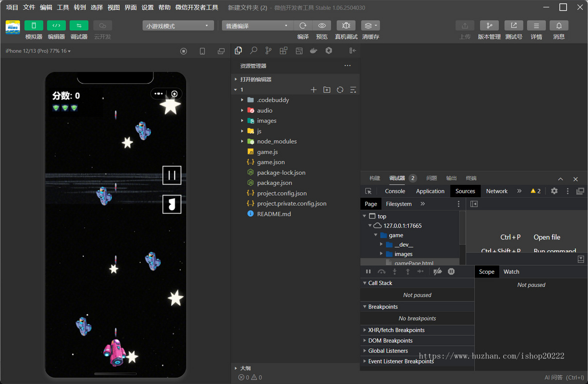Switch to the Console tab
Screen dimensions: 588x384
[395, 191]
